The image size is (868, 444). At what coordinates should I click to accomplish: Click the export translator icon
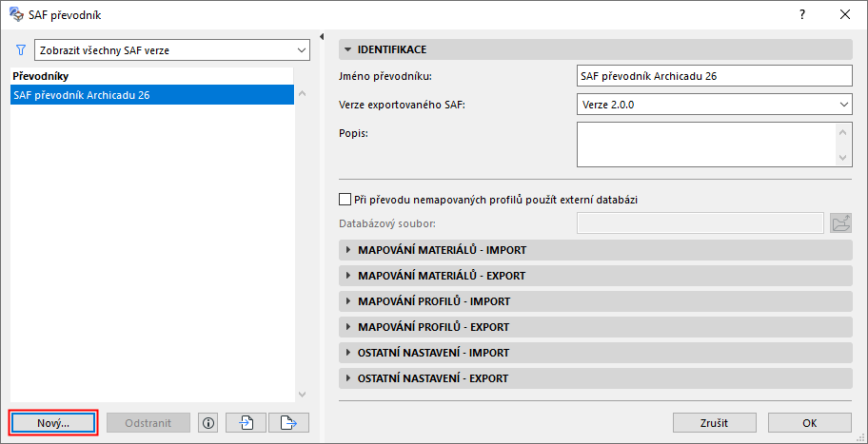[289, 422]
